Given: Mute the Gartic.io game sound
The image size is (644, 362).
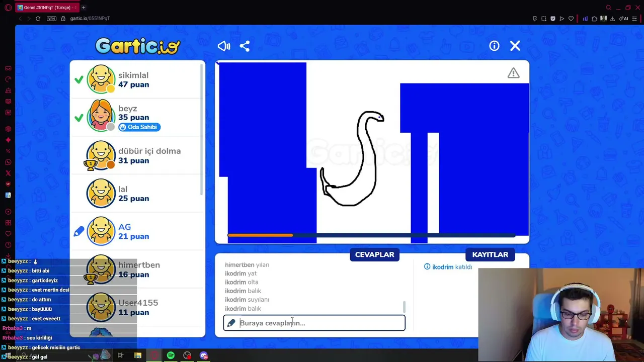Looking at the screenshot, I should tap(224, 46).
